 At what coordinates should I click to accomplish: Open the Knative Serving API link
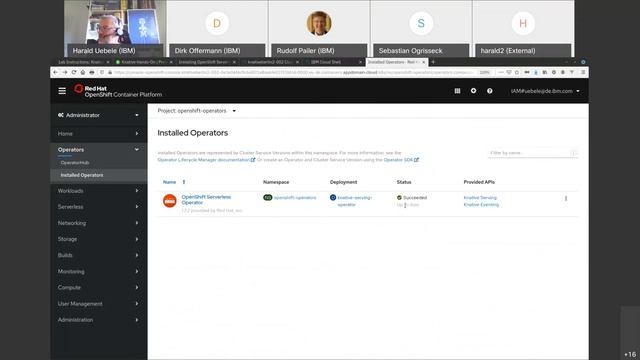pos(480,198)
